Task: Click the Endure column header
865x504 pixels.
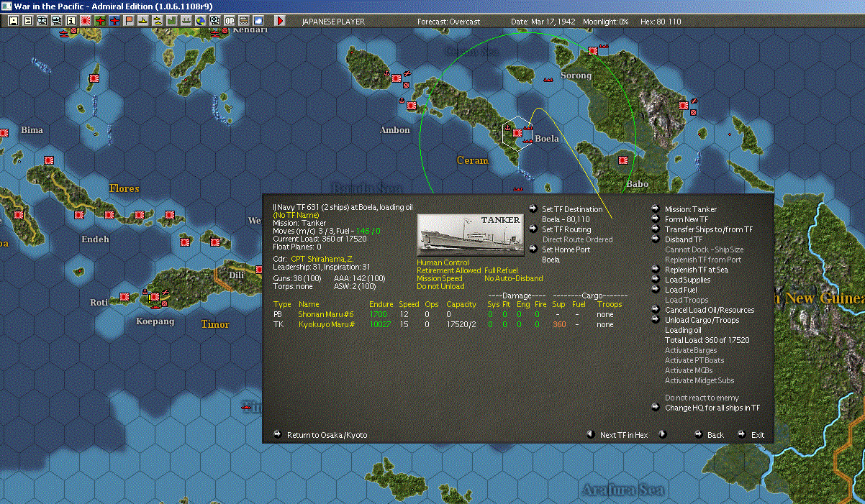Action: pos(381,304)
